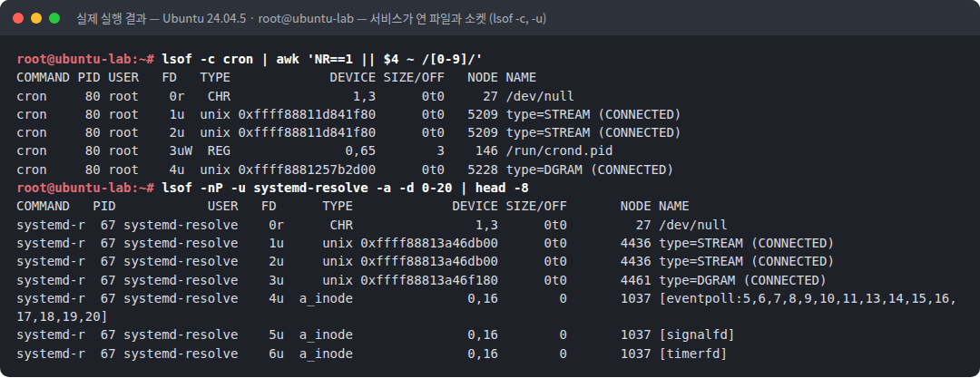
Task: Click device 0xffff88811d841f80 in cron 2u row
Action: (307, 132)
